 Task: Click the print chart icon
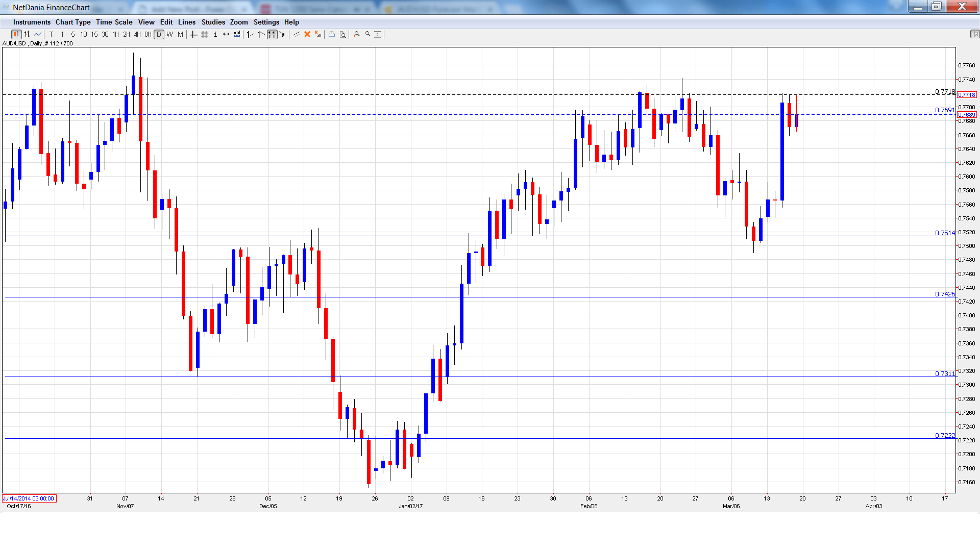(331, 34)
